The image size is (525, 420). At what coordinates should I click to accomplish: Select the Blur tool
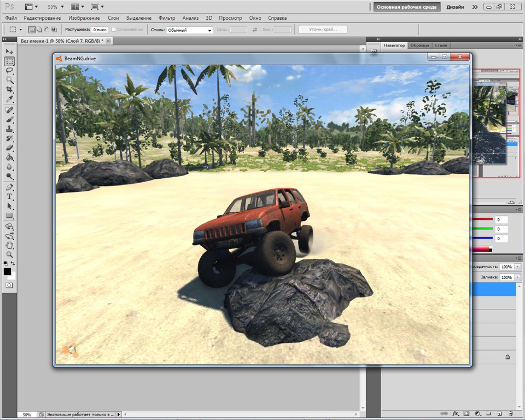click(x=9, y=166)
